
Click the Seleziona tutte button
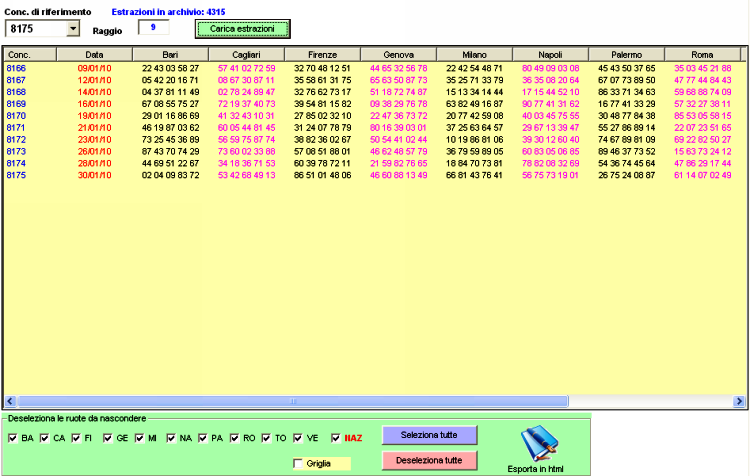click(430, 435)
